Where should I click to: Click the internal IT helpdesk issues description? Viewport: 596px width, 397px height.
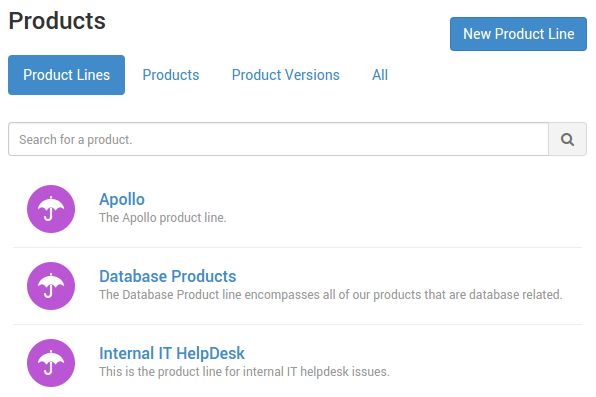(x=244, y=372)
